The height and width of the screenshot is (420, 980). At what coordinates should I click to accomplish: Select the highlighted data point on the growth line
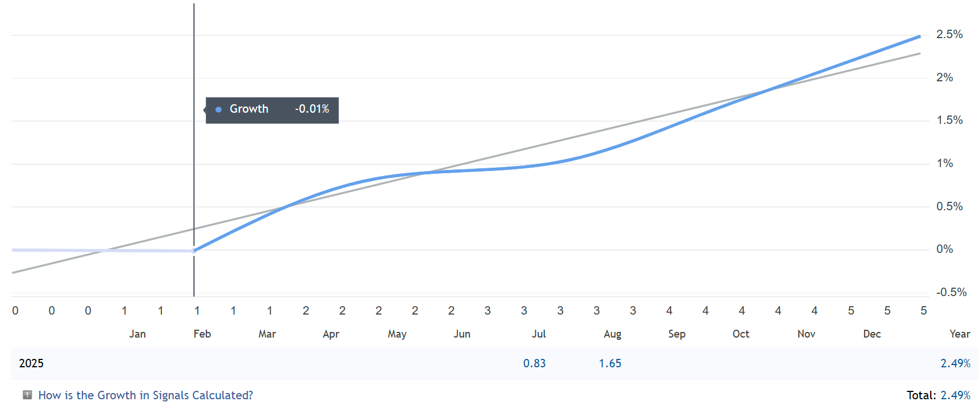click(194, 251)
